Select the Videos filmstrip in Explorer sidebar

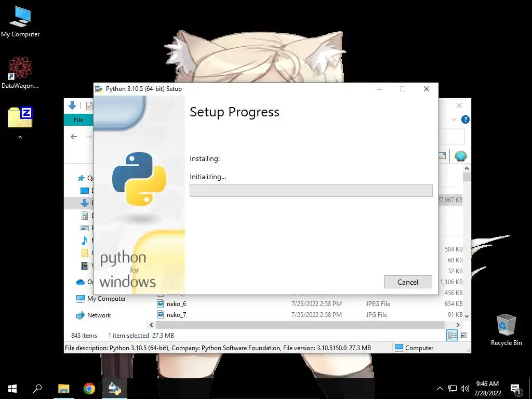85,265
